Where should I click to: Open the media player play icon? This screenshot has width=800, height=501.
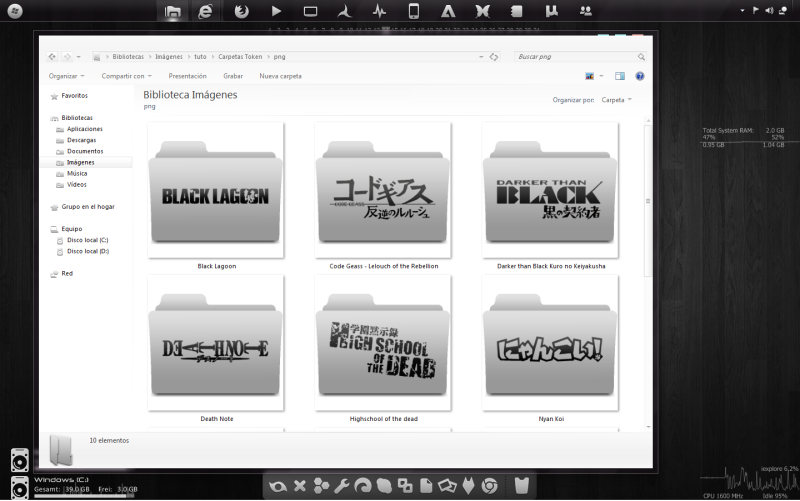tap(276, 11)
